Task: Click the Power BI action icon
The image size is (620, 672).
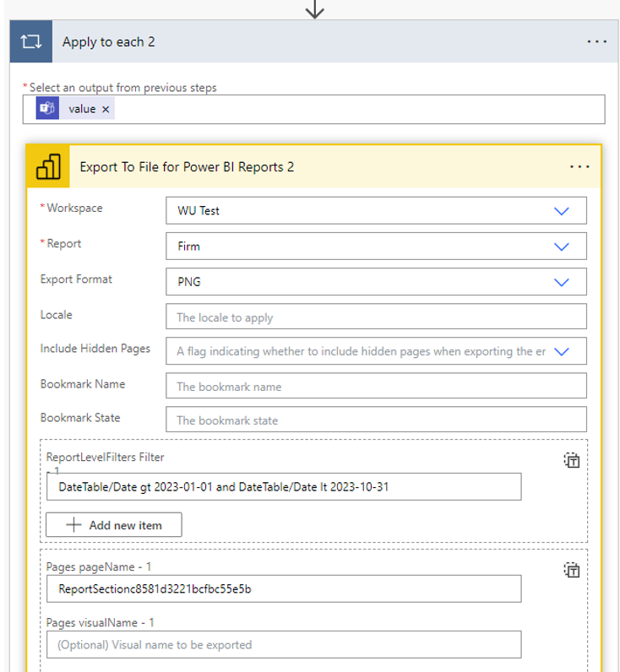Action: pos(47,167)
